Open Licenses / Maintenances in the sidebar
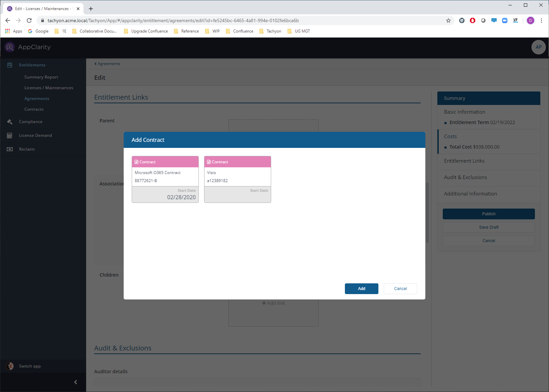The width and height of the screenshot is (549, 392). click(x=49, y=88)
